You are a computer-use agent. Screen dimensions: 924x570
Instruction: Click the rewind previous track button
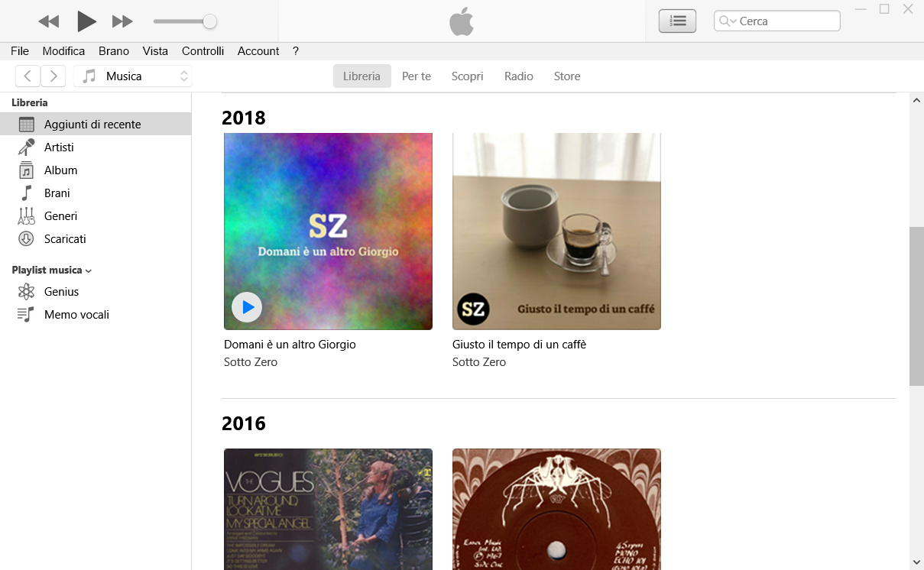(48, 21)
